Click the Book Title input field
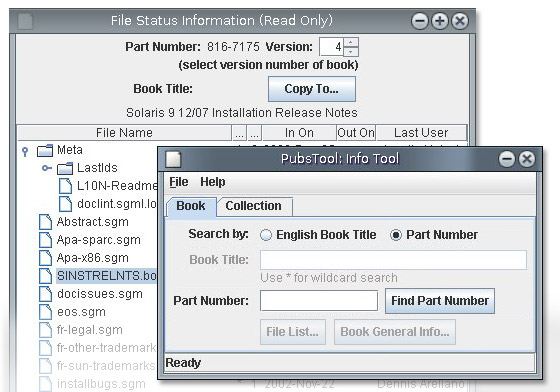560x392 pixels. [393, 260]
